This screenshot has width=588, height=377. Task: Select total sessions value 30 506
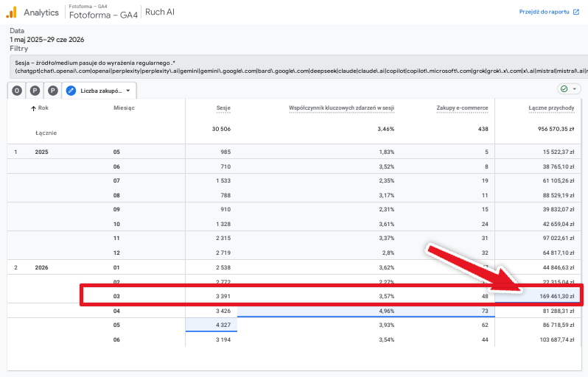tap(221, 129)
